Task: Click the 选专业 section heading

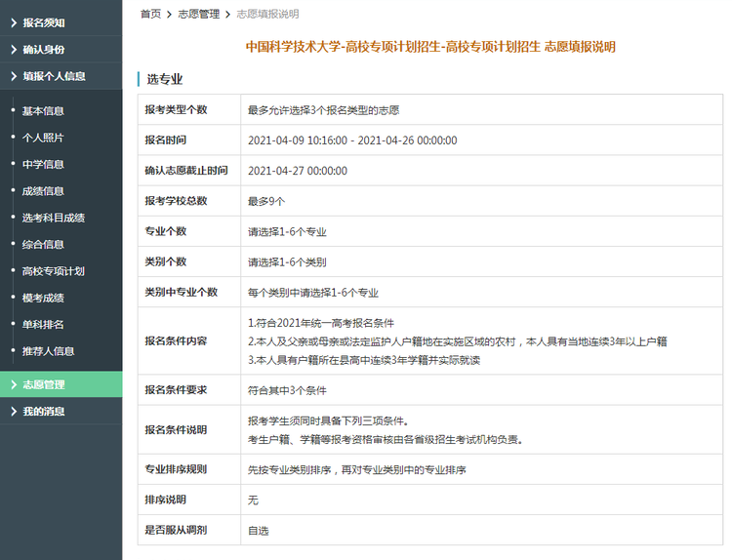Action: (164, 79)
